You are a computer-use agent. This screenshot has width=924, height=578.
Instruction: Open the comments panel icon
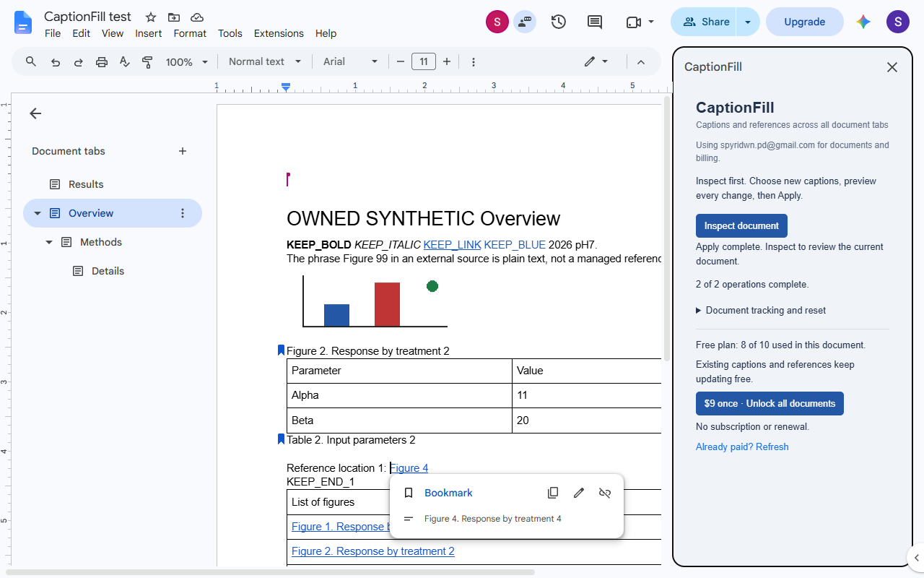tap(595, 22)
